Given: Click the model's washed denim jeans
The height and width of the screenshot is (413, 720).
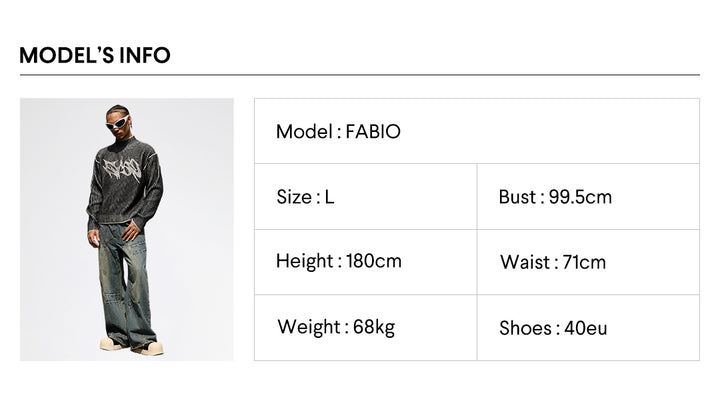Looking at the screenshot, I should pyautogui.click(x=126, y=285).
